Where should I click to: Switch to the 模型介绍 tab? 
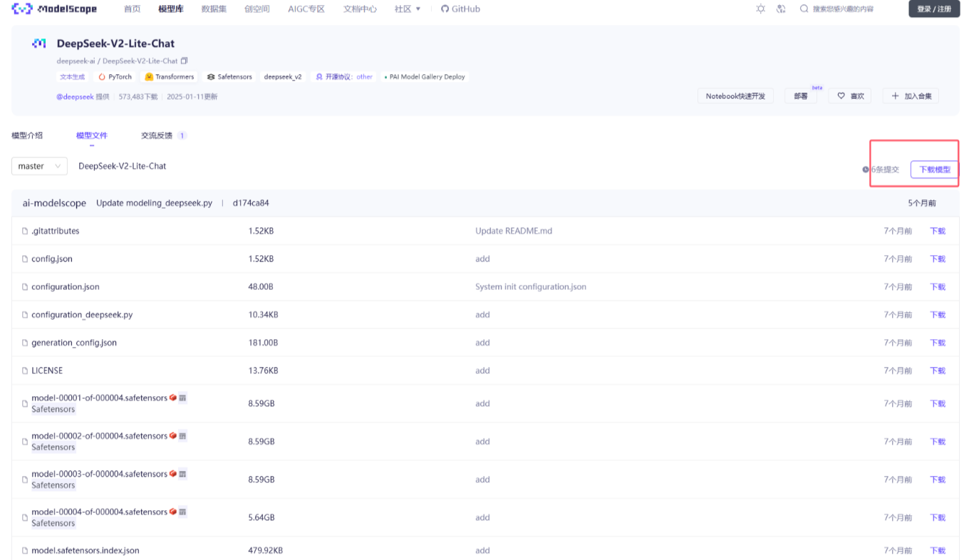pyautogui.click(x=27, y=135)
